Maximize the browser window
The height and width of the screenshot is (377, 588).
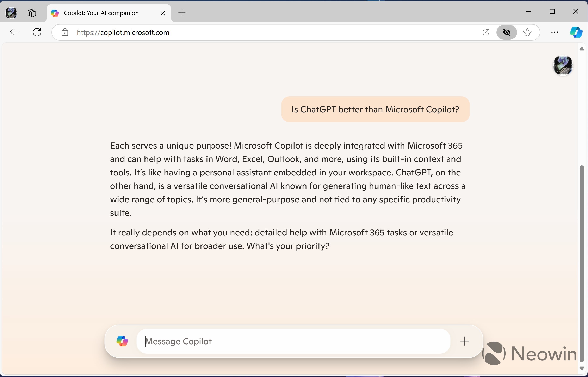click(x=552, y=12)
